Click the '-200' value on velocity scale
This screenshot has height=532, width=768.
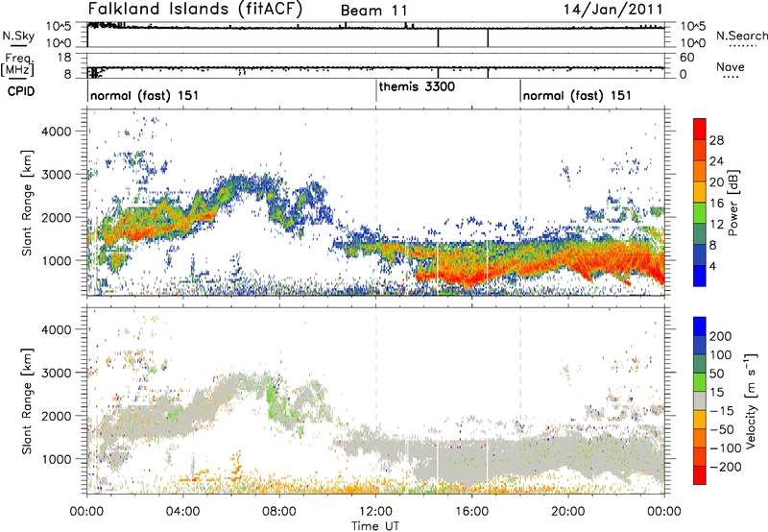tap(726, 467)
